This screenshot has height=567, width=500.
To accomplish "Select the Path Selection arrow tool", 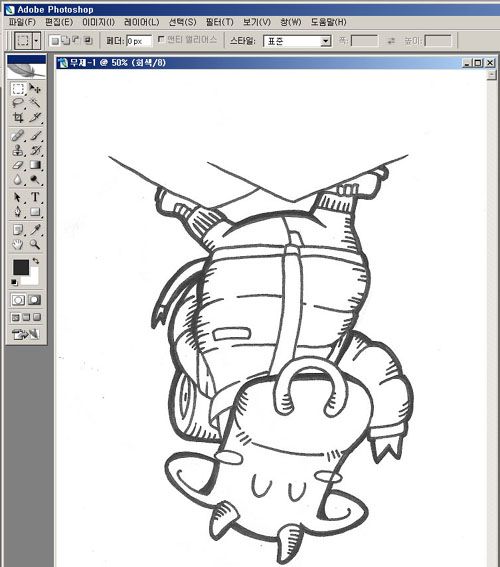I will [17, 197].
